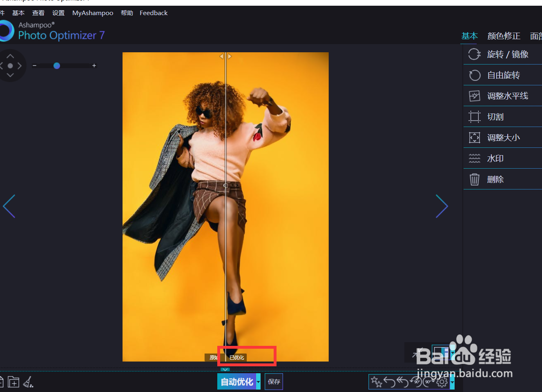The width and height of the screenshot is (542, 392).
Task: Click the 已优化 label on the photo
Action: (x=236, y=357)
